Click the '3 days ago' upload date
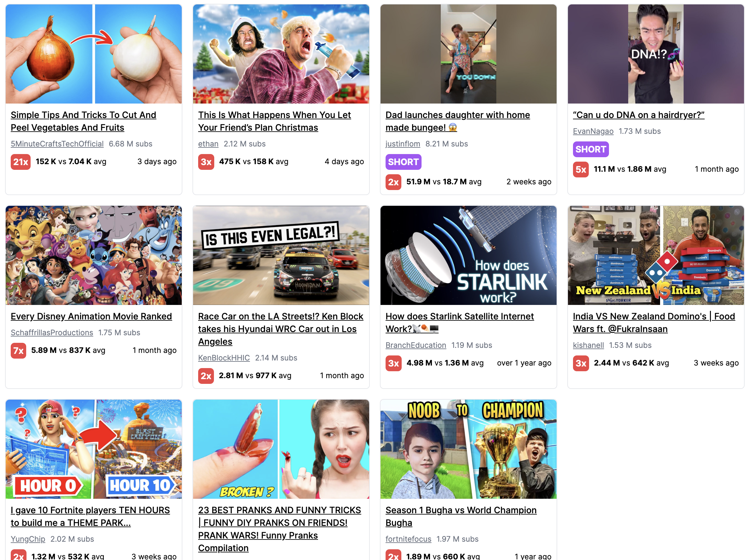The height and width of the screenshot is (560, 756). pyautogui.click(x=157, y=162)
